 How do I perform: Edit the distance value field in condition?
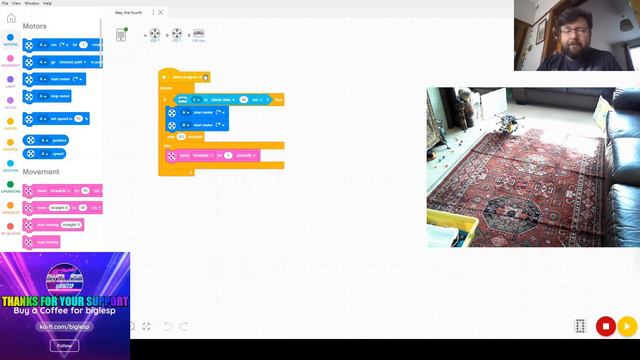(244, 100)
